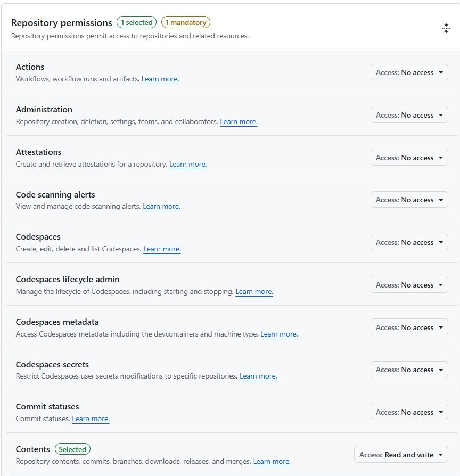Follow Learn more link for Administration

click(x=239, y=121)
